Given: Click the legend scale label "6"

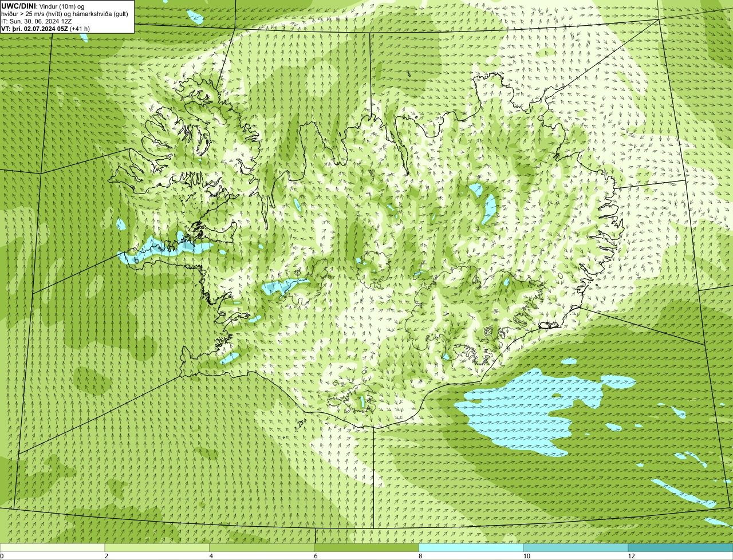Looking at the screenshot, I should click(316, 556).
